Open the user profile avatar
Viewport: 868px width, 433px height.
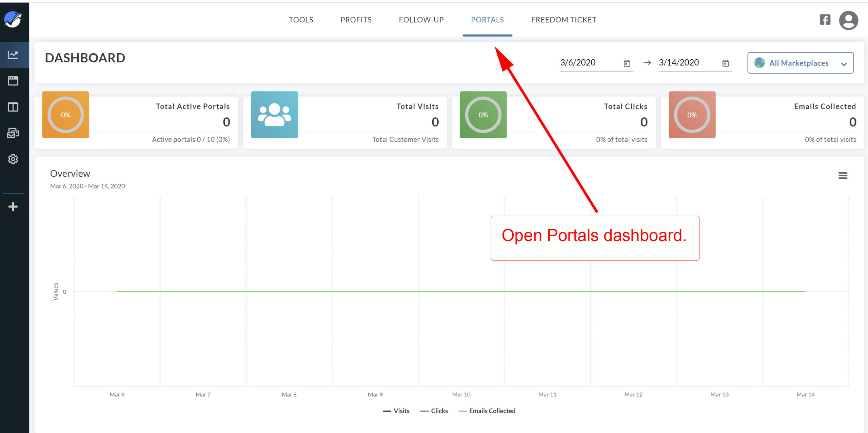[x=849, y=20]
